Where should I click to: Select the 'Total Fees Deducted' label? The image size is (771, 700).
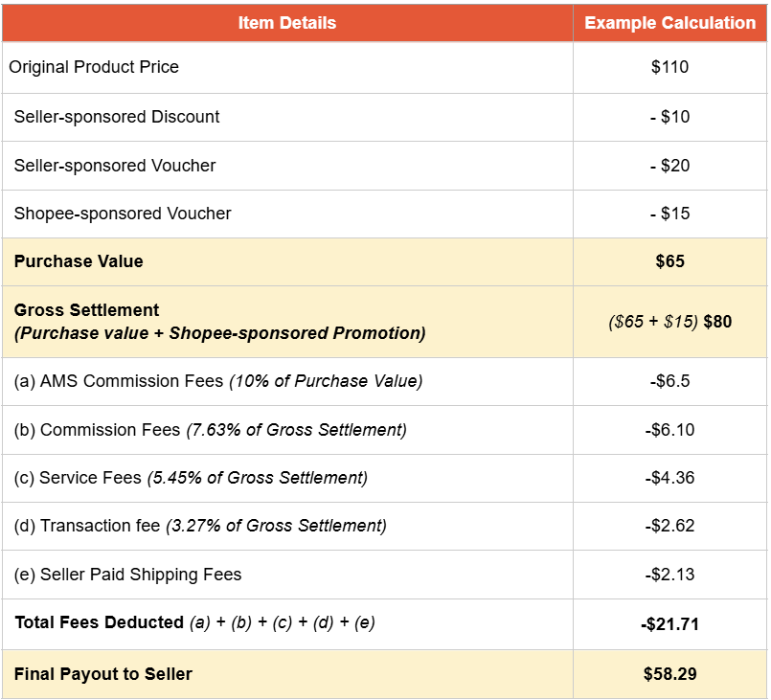pos(100,622)
